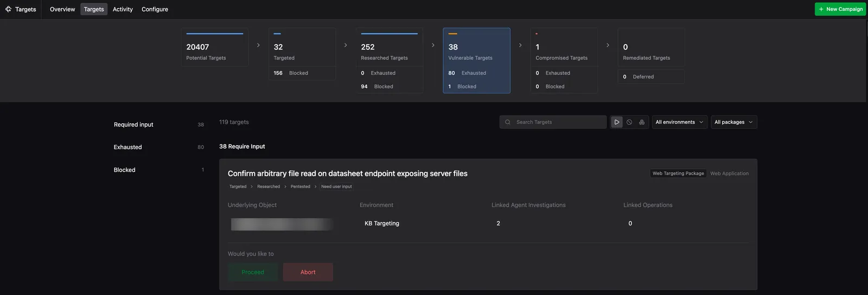This screenshot has height=295, width=868.
Task: Click the 119 targets count text
Action: click(x=234, y=122)
